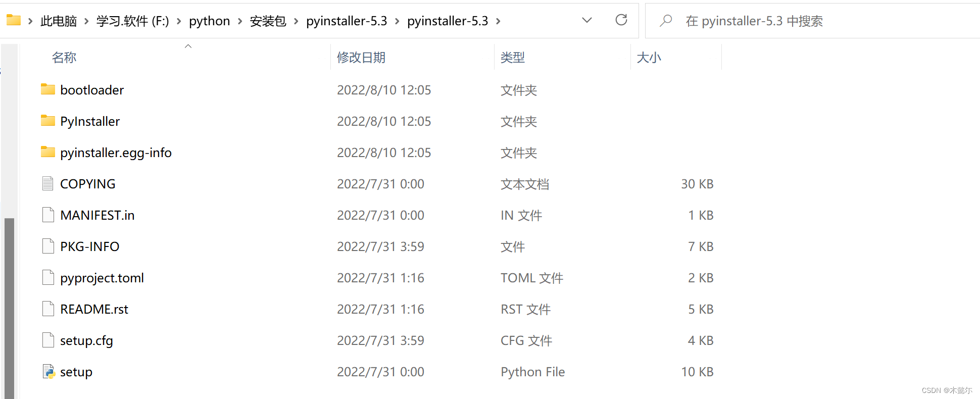Expand the chevron after python breadcrumb
The height and width of the screenshot is (399, 980).
tap(240, 21)
